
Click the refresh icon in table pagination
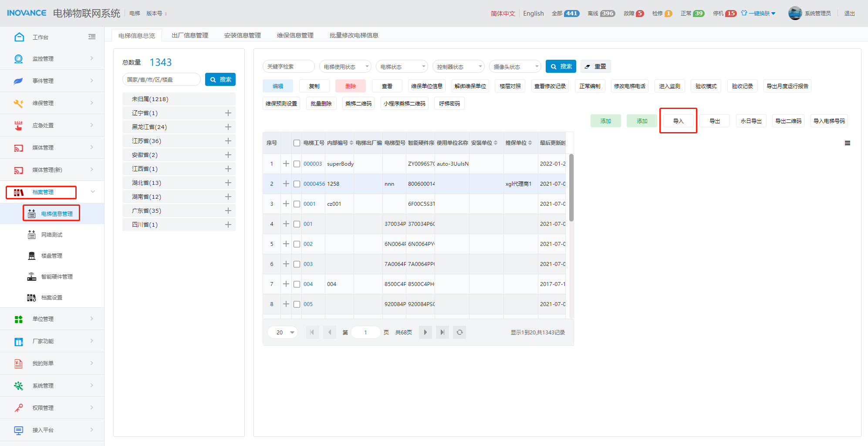tap(459, 332)
